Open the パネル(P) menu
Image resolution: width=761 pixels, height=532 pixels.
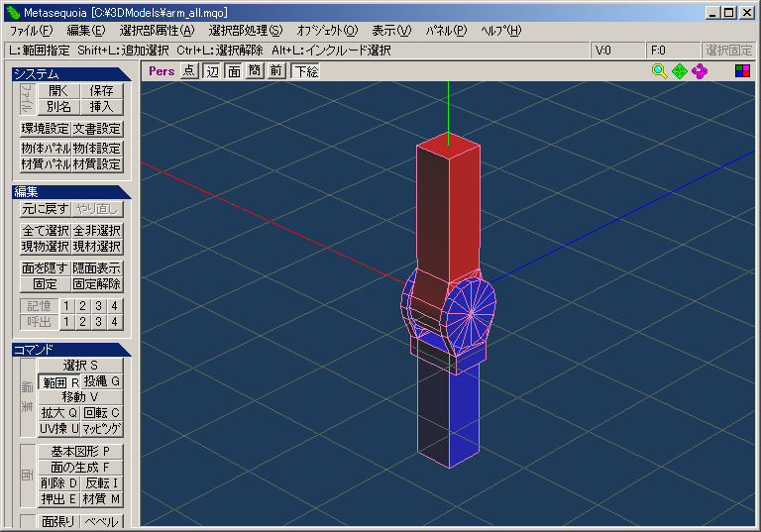(446, 31)
